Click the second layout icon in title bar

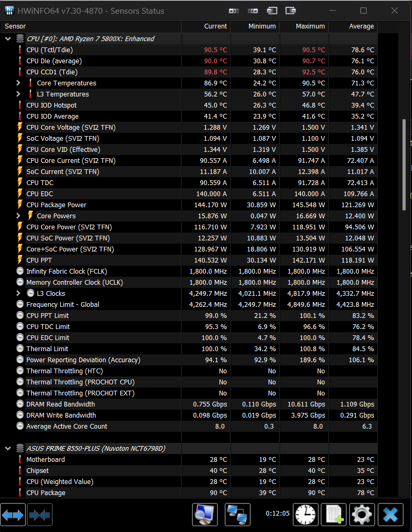point(253,11)
